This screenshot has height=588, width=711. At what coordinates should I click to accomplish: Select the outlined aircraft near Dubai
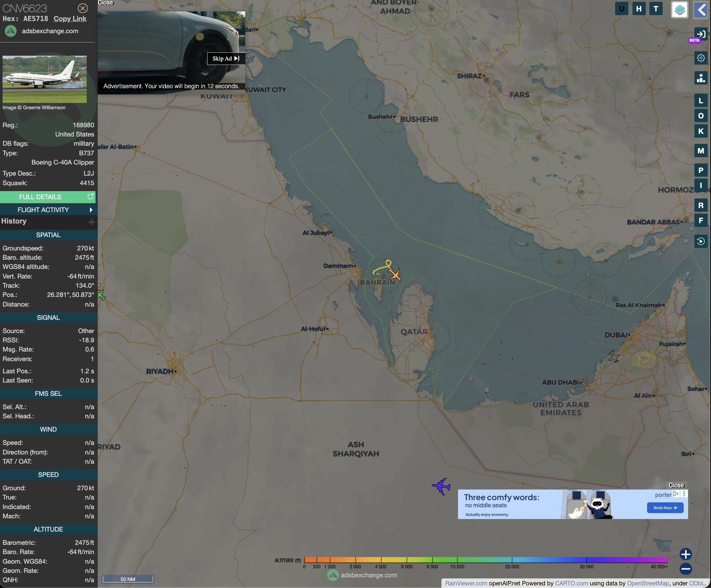[x=614, y=357]
